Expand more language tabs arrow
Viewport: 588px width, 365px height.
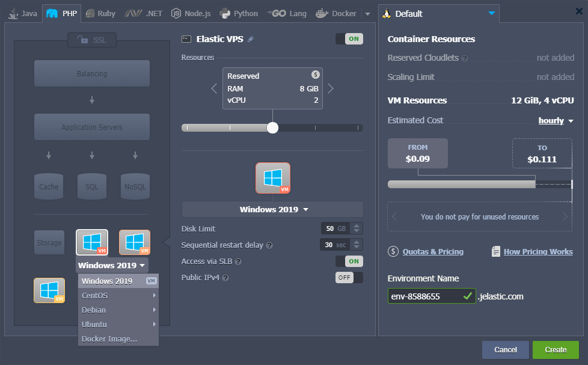(x=367, y=14)
